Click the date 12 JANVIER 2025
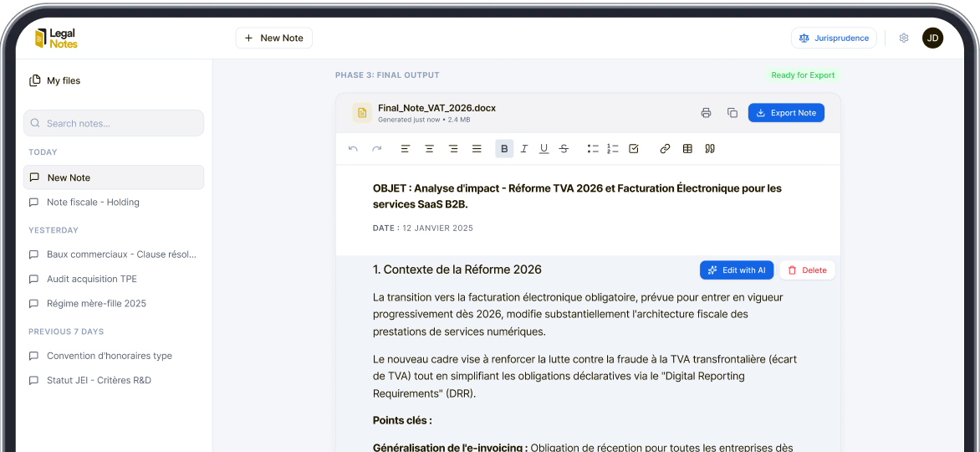980x452 pixels. pyautogui.click(x=436, y=229)
